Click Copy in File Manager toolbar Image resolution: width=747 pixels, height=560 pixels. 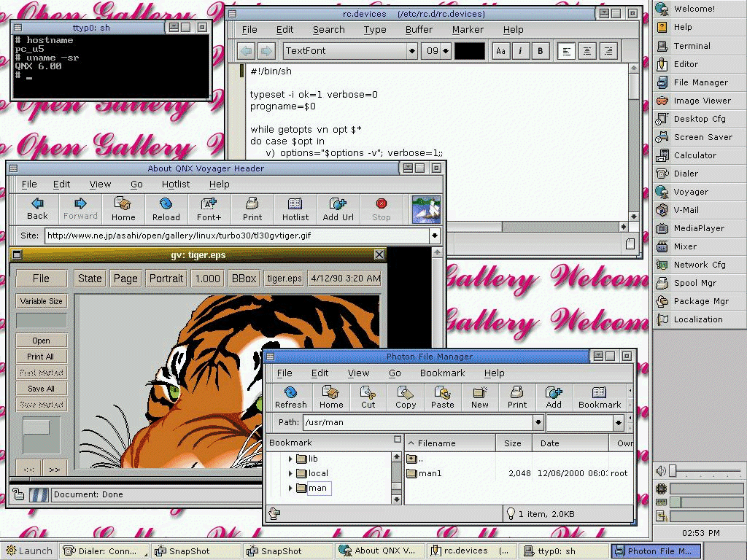click(406, 397)
